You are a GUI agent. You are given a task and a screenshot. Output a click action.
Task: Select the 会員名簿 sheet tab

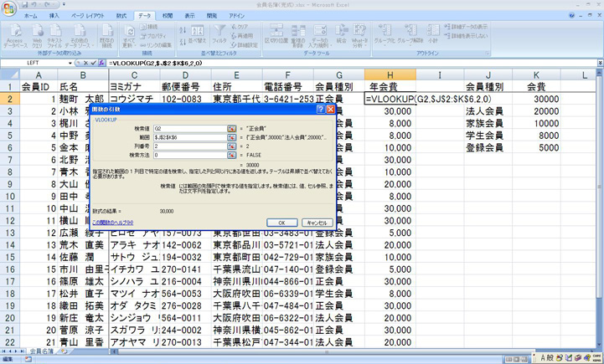(42, 351)
